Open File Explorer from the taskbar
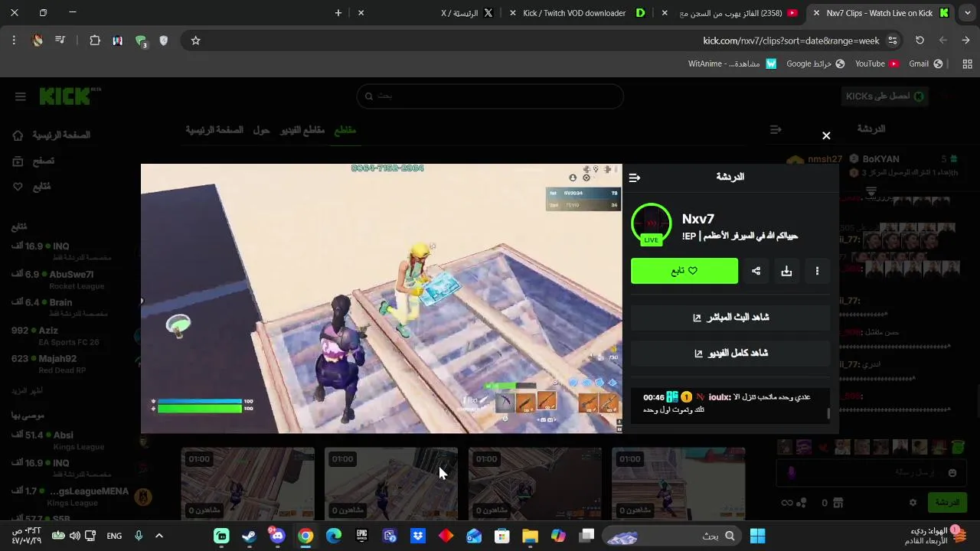Viewport: 980px width, 551px height. click(x=530, y=536)
